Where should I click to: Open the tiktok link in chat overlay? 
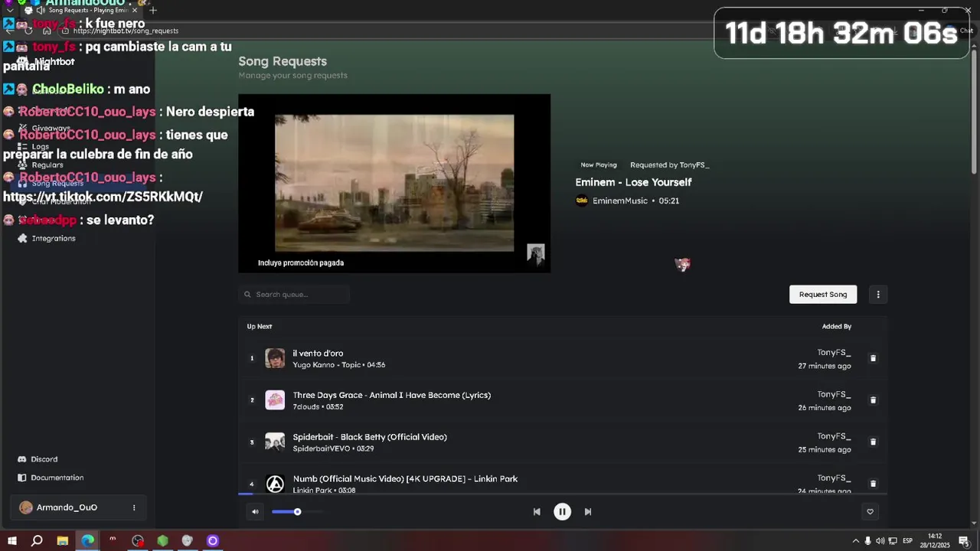coord(103,197)
